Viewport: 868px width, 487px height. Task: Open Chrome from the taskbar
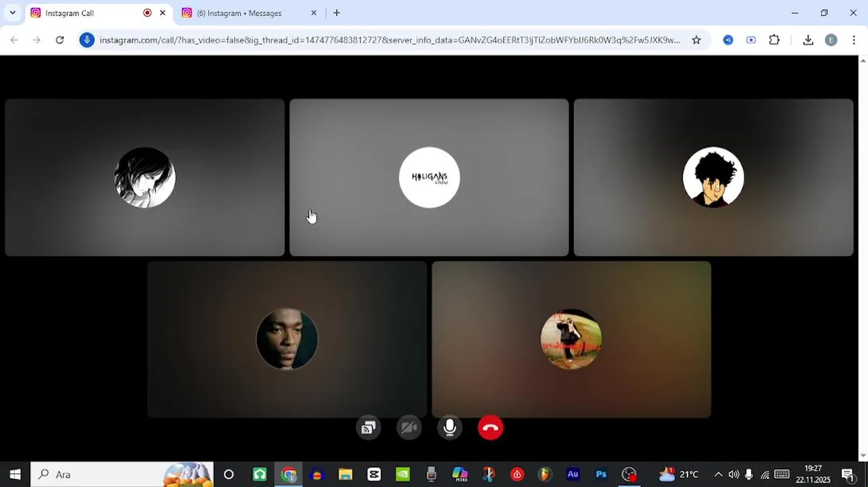pyautogui.click(x=289, y=474)
